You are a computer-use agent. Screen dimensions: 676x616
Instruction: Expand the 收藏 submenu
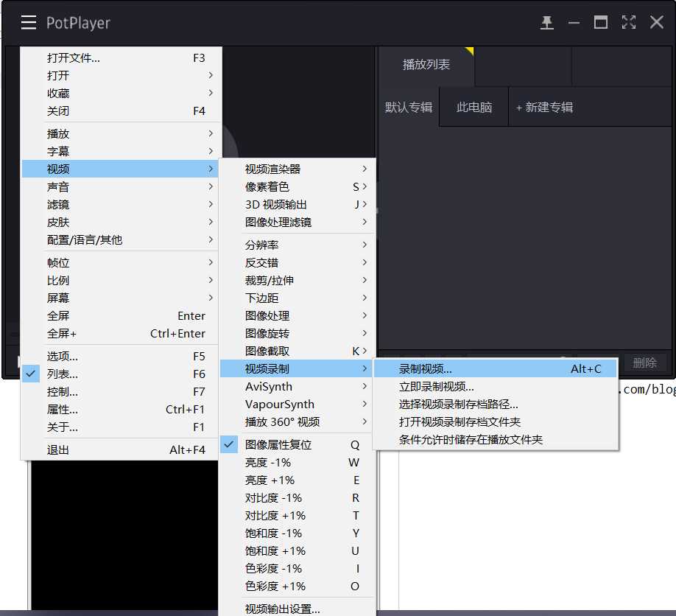(x=120, y=93)
